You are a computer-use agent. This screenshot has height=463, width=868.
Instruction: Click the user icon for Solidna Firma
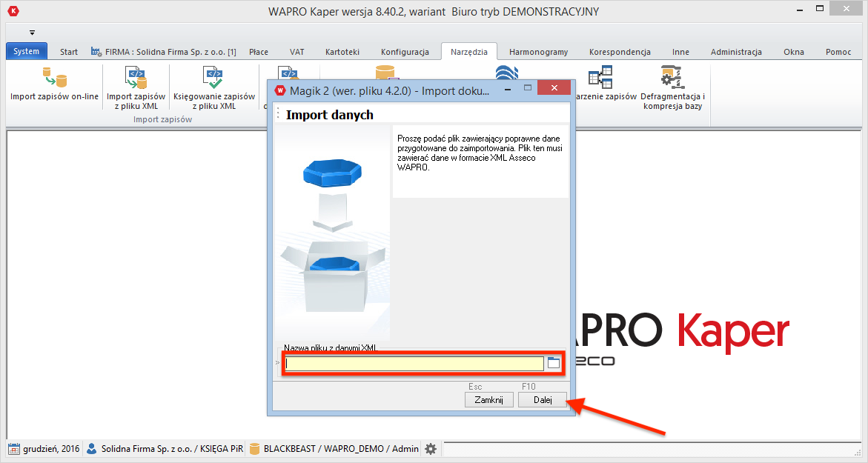(92, 449)
